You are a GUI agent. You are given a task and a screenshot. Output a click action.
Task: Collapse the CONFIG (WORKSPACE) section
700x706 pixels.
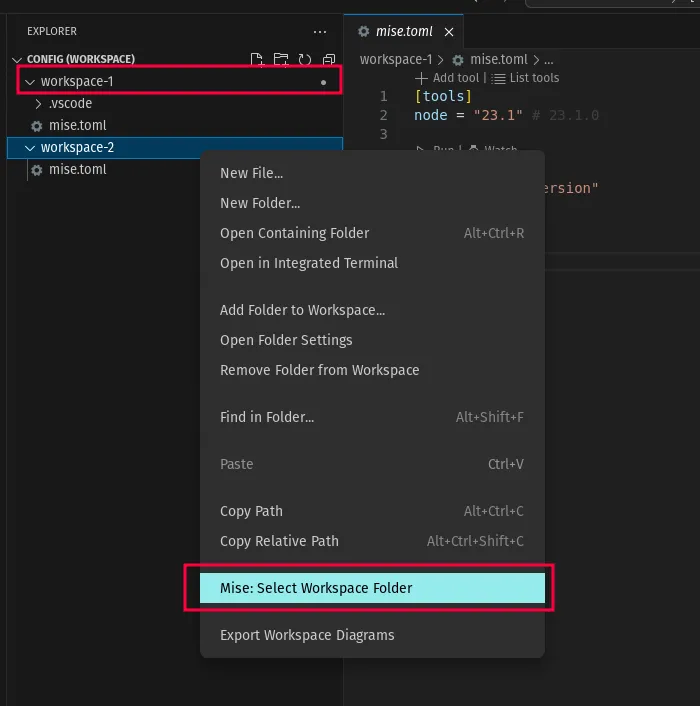point(17,60)
